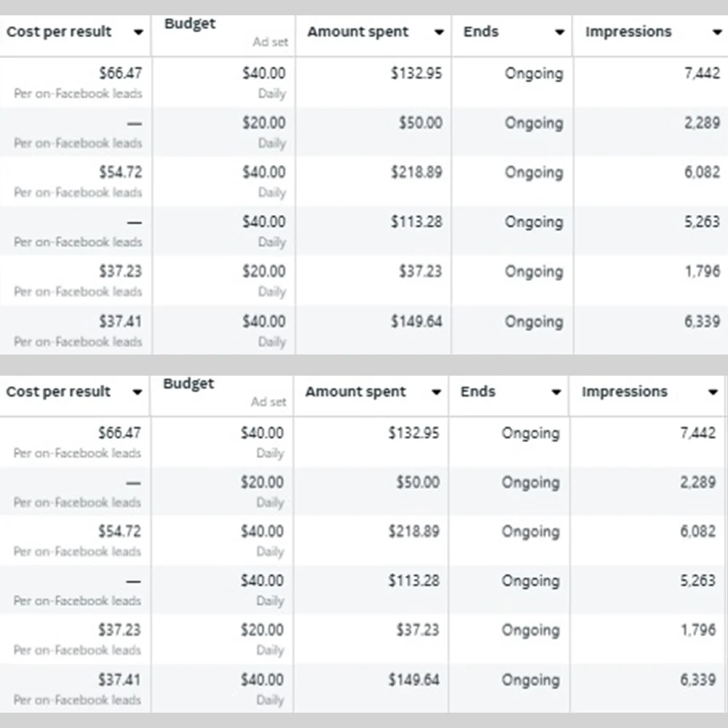The image size is (728, 728).
Task: Open Cost per result dropdown arrow in top table
Action: (x=138, y=33)
